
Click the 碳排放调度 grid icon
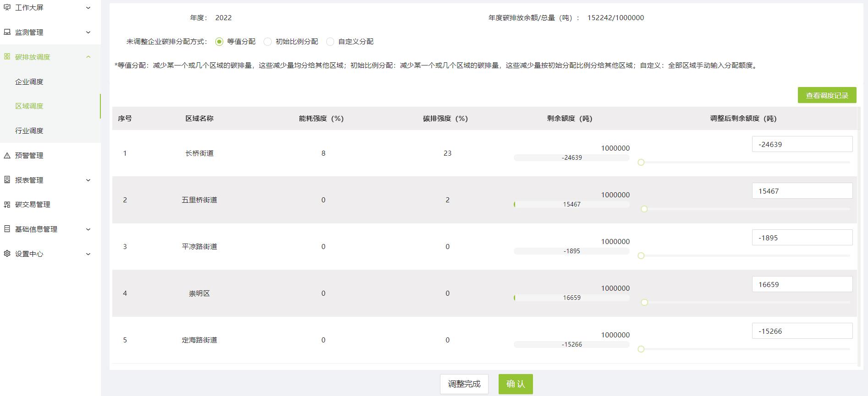(x=7, y=57)
